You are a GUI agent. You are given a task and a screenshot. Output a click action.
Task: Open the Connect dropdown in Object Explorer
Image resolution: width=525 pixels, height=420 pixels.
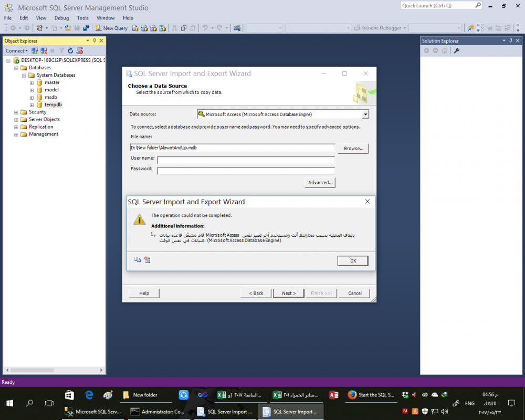(x=17, y=50)
